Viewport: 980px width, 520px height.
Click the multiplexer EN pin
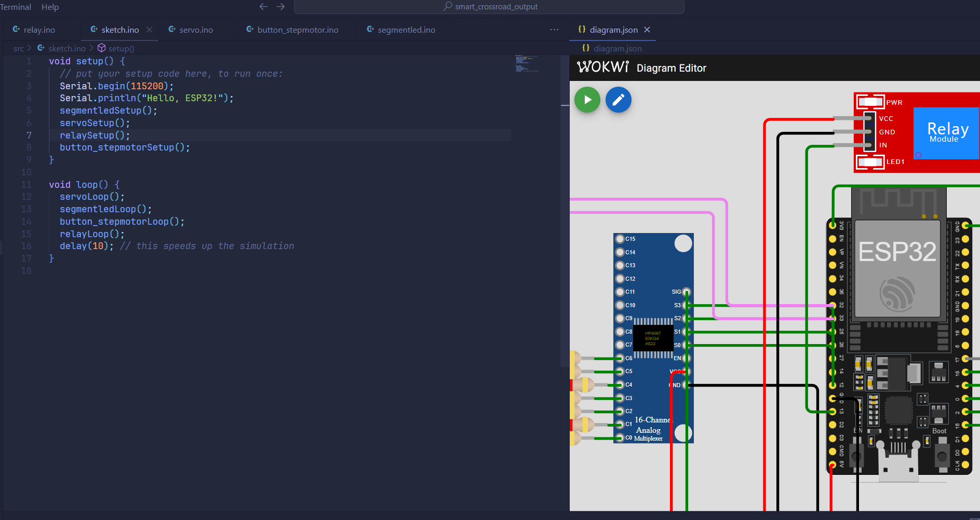click(x=686, y=358)
